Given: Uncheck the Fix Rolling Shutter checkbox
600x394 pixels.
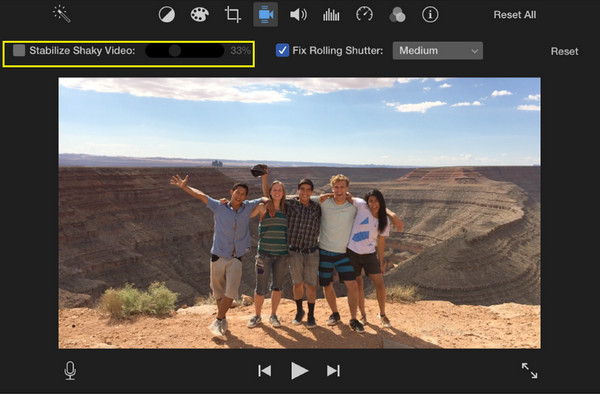Looking at the screenshot, I should click(282, 50).
